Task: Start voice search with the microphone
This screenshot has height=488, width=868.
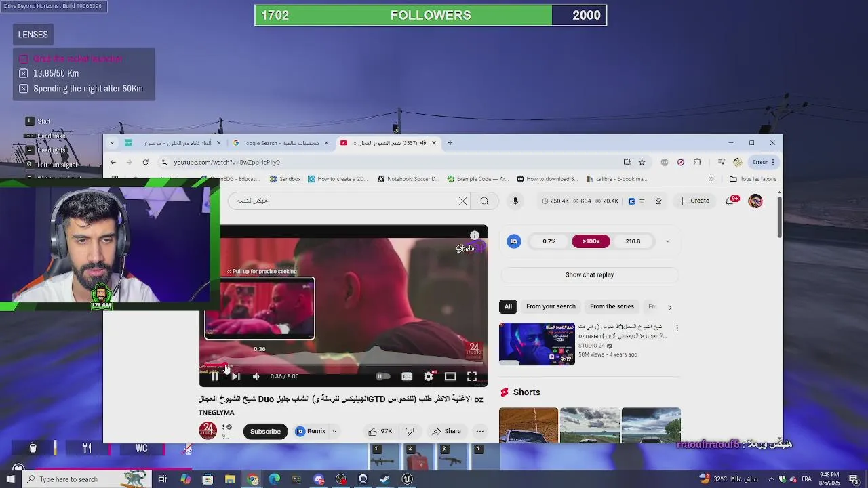Action: pos(515,201)
